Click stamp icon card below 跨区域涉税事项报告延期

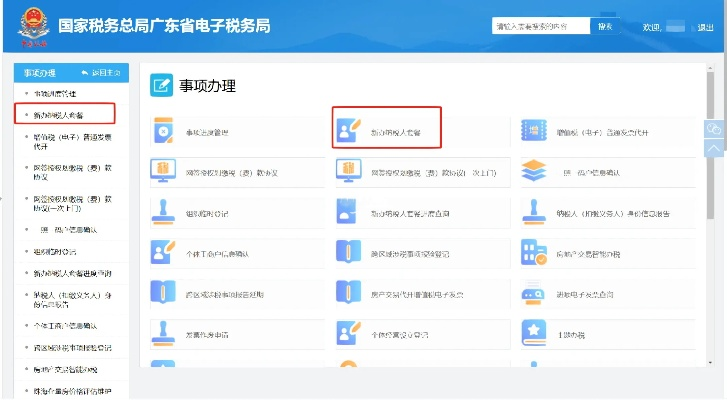click(x=163, y=333)
